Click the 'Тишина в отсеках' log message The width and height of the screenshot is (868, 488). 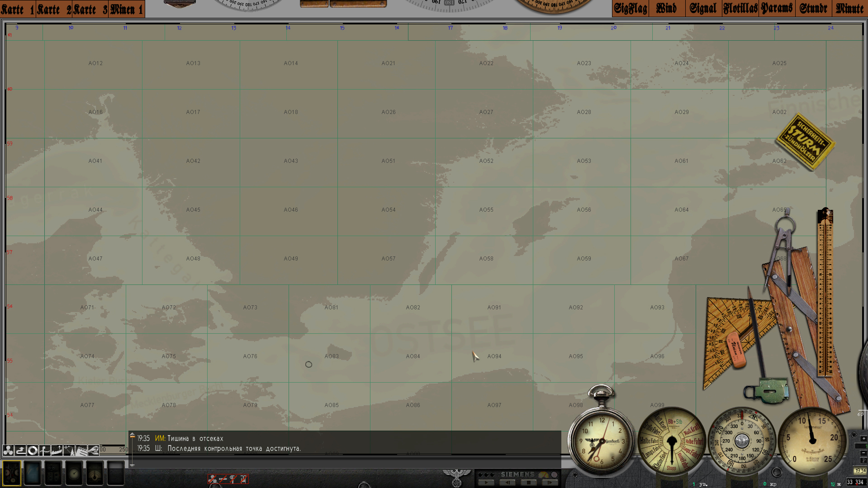(x=195, y=438)
